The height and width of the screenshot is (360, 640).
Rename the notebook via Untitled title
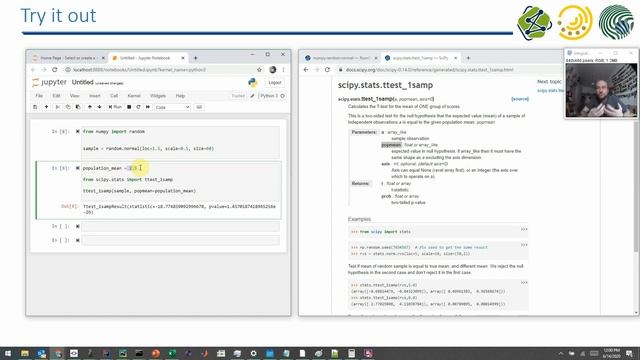82,82
